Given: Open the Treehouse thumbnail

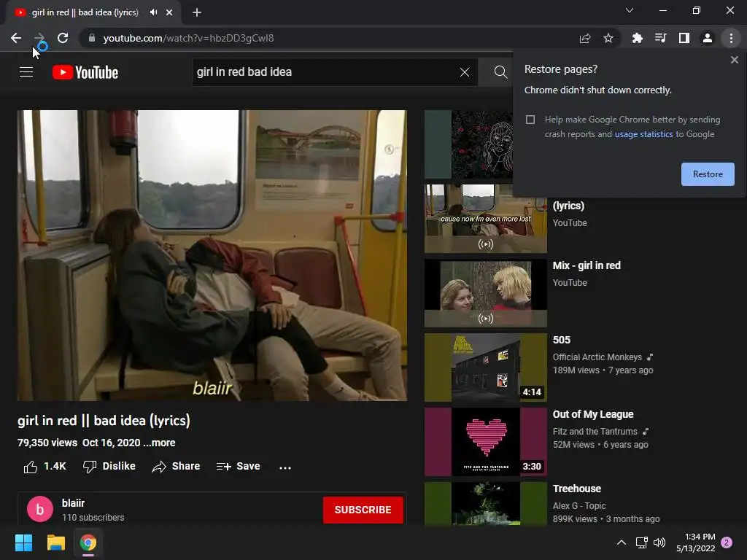Looking at the screenshot, I should [485, 503].
